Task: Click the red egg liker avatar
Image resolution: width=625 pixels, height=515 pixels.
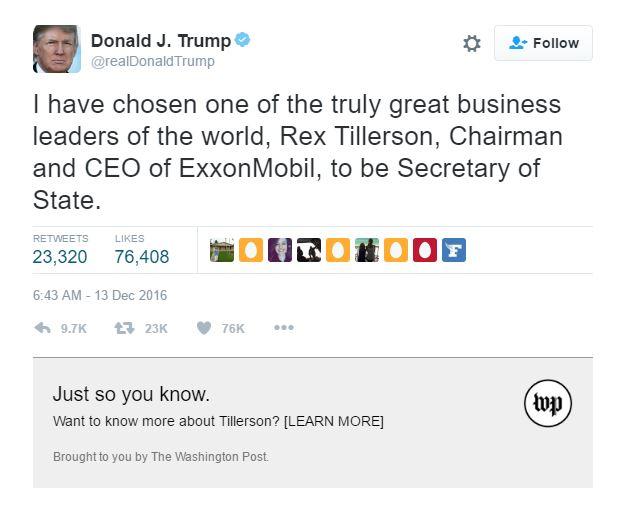Action: click(424, 250)
